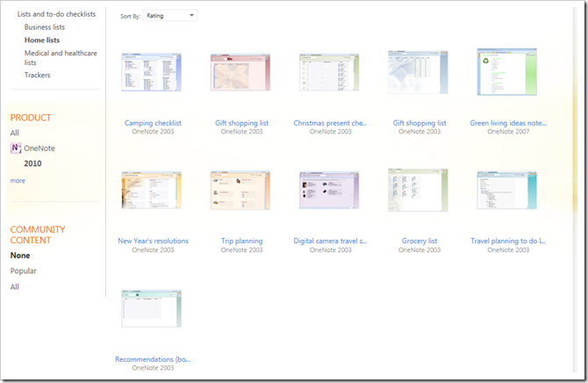Image resolution: width=588 pixels, height=383 pixels.
Task: Open the Trip planning template thumbnail
Action: tap(240, 191)
